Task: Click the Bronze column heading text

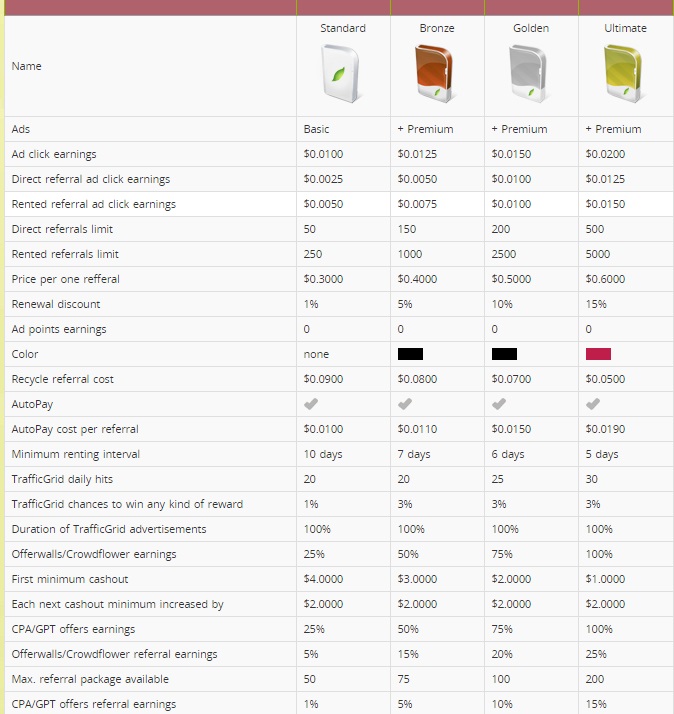Action: coord(437,28)
